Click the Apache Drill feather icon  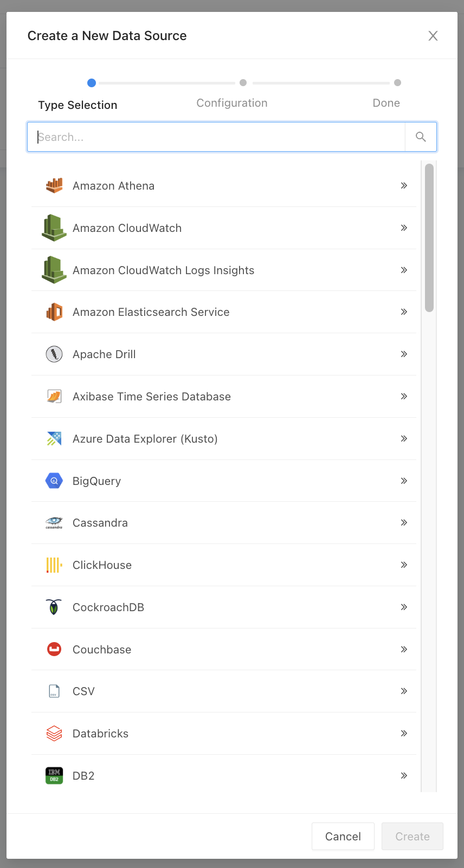[x=54, y=354]
